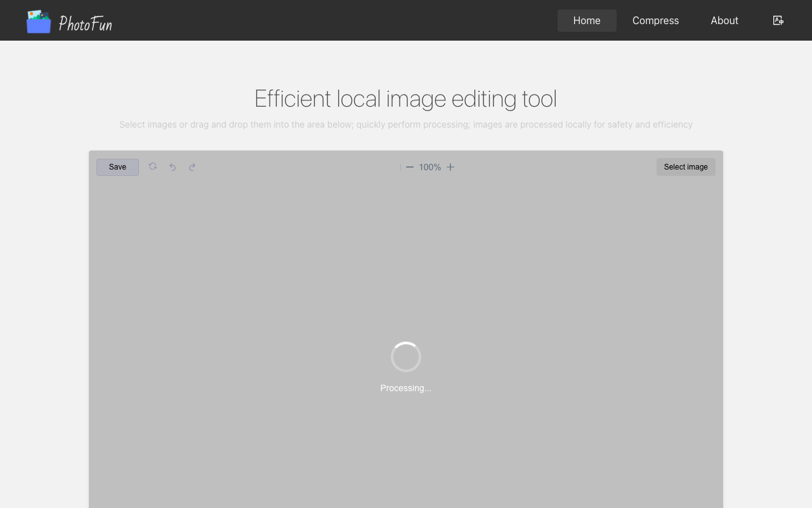This screenshot has width=812, height=508.
Task: Redo the last undone edit
Action: click(x=192, y=167)
